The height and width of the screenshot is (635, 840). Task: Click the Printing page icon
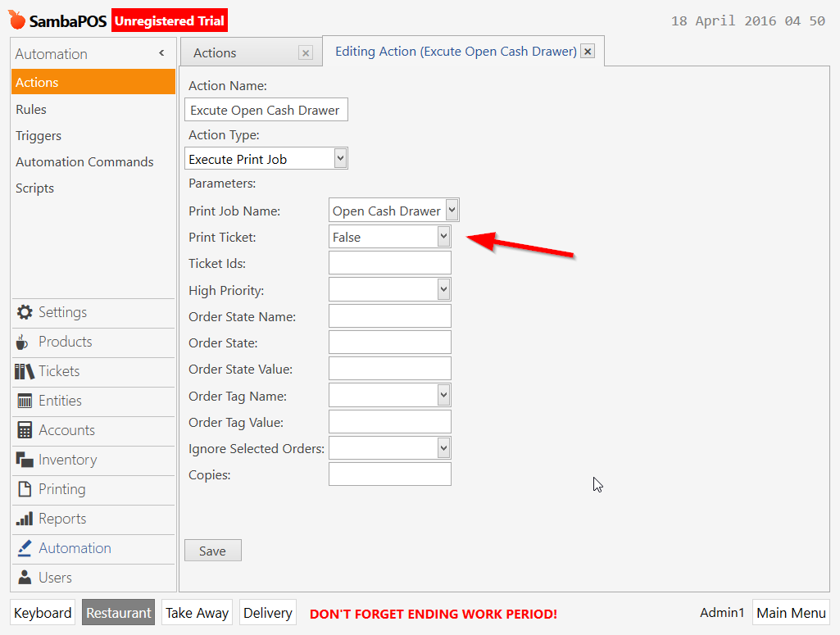[25, 489]
